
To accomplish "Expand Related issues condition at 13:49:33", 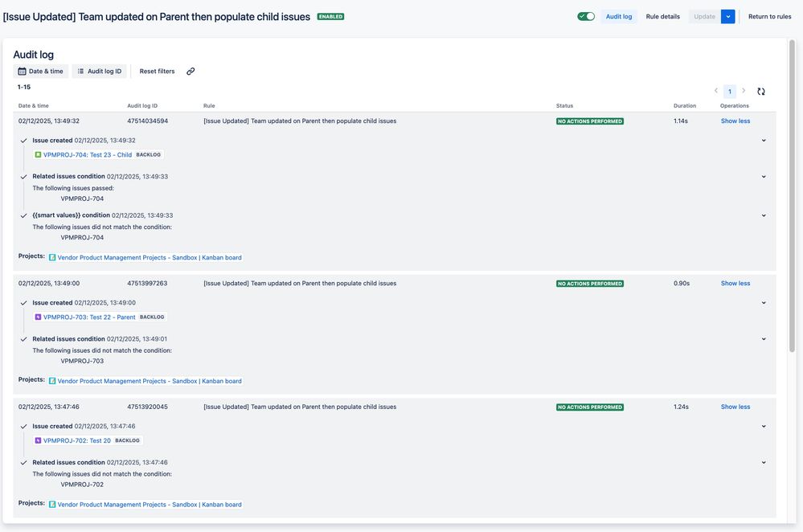I will tap(764, 177).
